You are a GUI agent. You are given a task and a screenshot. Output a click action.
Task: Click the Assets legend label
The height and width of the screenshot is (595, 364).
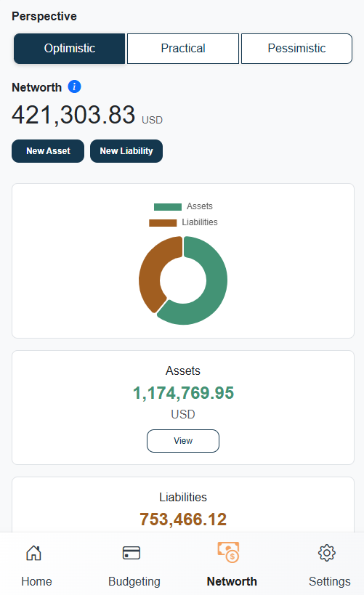coord(200,206)
